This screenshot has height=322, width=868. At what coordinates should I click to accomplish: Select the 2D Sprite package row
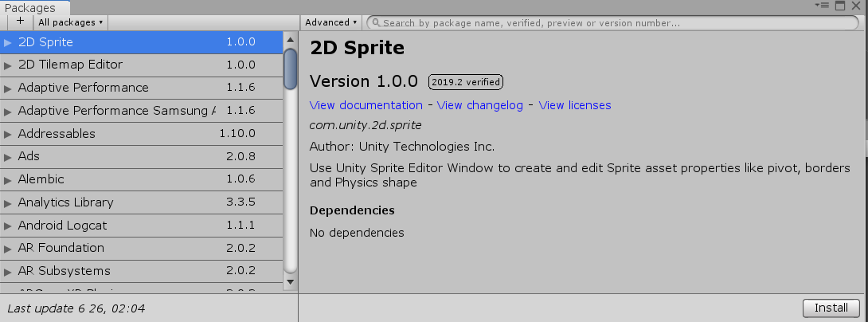pos(141,42)
